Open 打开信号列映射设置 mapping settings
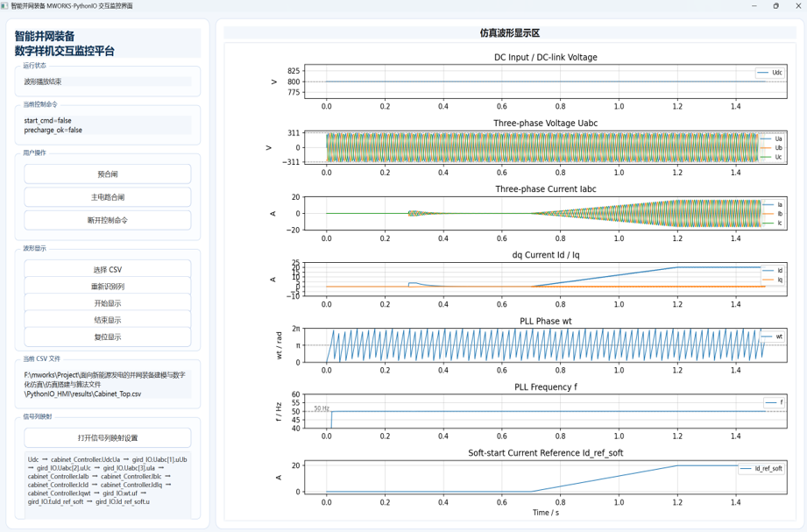 click(x=108, y=437)
